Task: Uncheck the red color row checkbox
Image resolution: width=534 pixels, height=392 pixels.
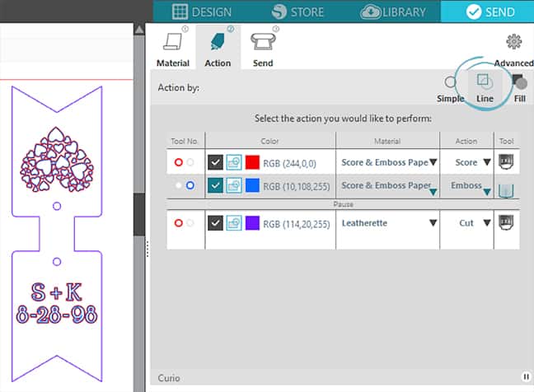Action: 215,163
